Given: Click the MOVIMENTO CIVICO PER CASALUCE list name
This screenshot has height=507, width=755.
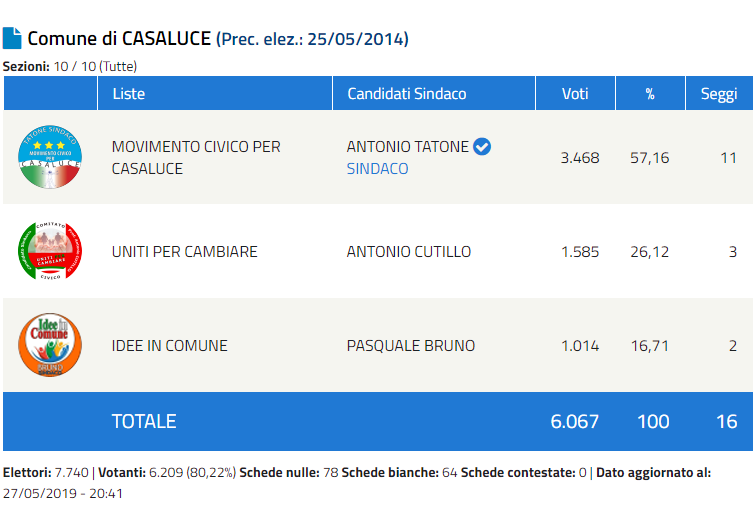Looking at the screenshot, I should pos(196,157).
